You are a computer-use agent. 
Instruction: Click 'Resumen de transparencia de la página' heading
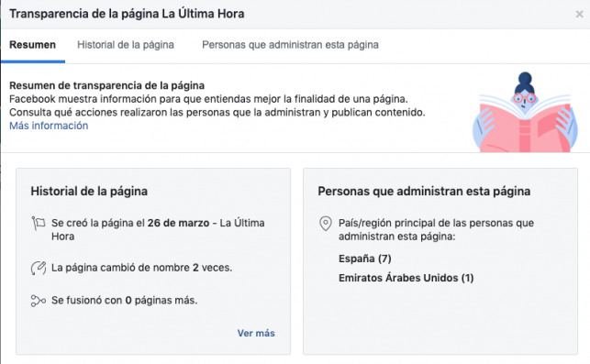[106, 85]
